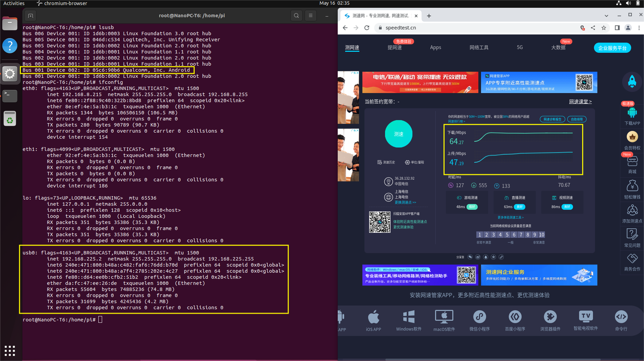644x361 pixels.
Task: Rate the video conference quality as 9
Action: point(534,235)
